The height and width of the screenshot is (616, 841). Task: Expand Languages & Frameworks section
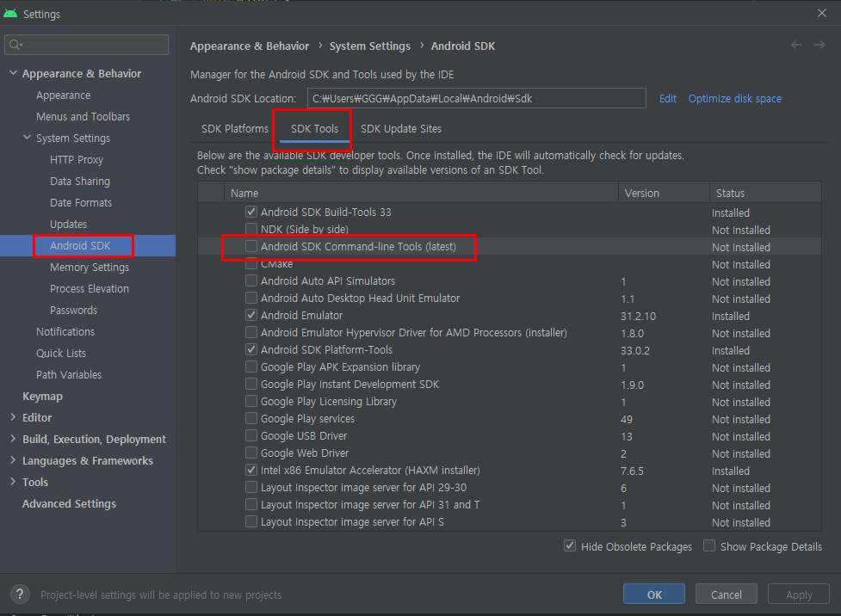[13, 460]
